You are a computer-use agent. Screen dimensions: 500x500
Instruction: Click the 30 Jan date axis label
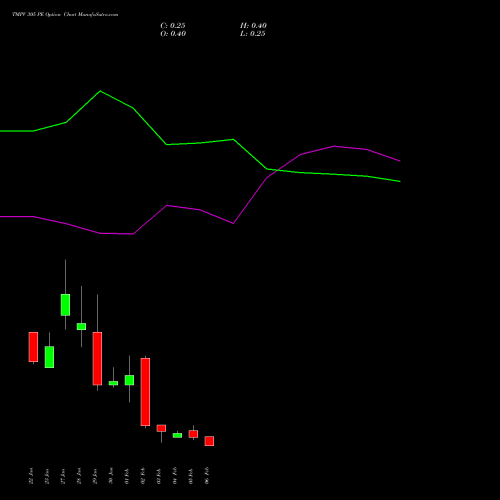(111, 476)
